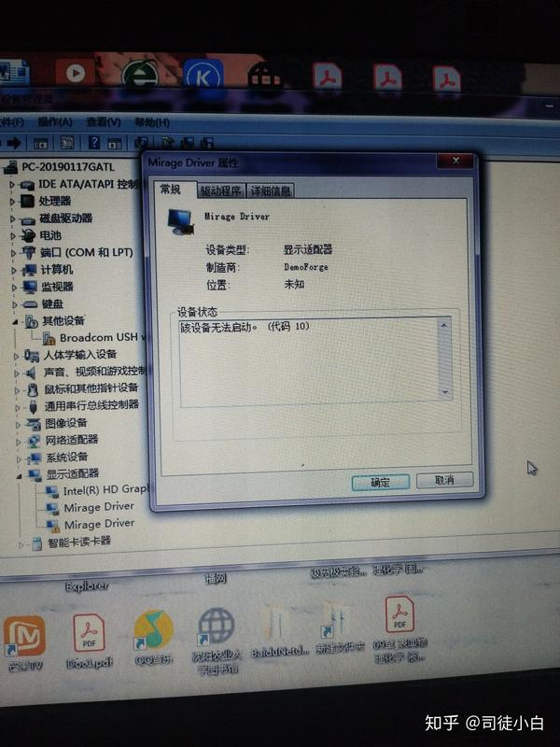The width and height of the screenshot is (560, 747).
Task: Click the 网络适配器 category icon
Action: click(34, 441)
